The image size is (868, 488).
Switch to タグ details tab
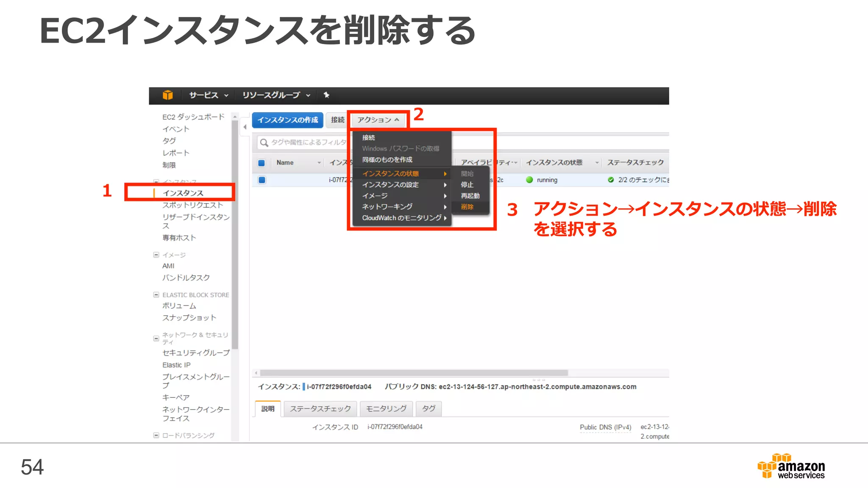tap(428, 409)
